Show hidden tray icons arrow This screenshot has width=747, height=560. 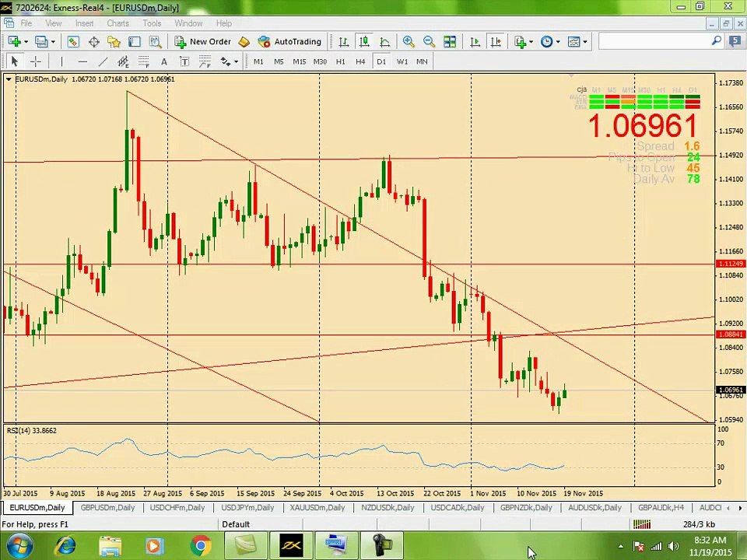(620, 546)
